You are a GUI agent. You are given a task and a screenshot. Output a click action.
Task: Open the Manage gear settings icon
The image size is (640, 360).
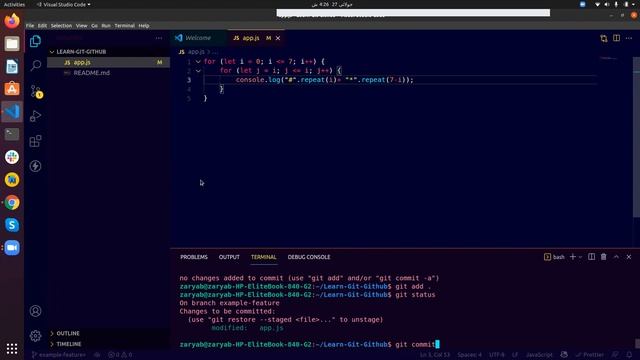[36, 336]
